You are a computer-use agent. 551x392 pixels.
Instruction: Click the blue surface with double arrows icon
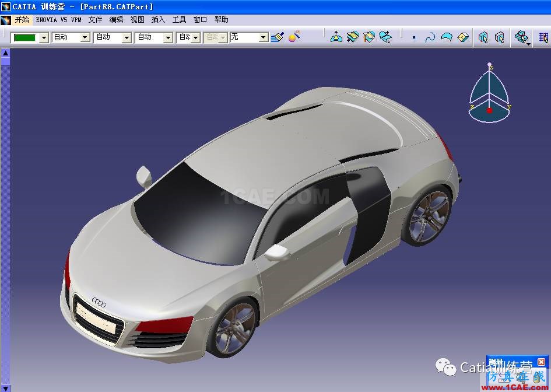385,37
